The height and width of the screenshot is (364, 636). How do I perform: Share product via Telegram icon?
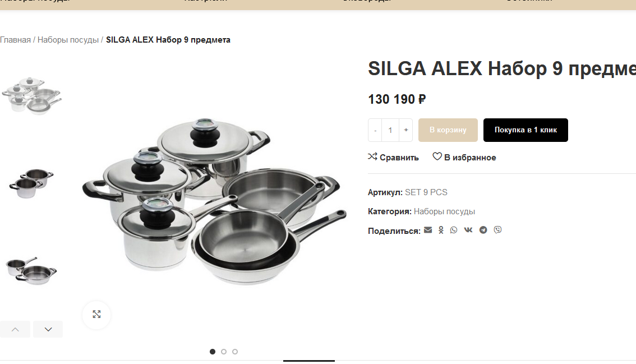click(483, 230)
